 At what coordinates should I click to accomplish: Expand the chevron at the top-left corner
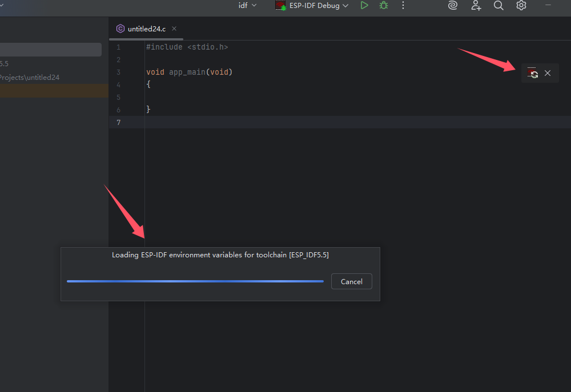click(2, 5)
